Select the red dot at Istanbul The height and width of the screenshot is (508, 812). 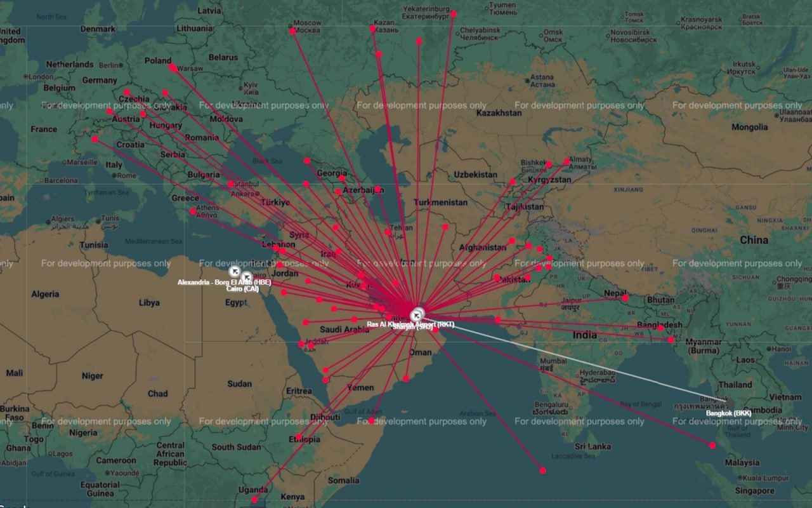[x=231, y=184]
